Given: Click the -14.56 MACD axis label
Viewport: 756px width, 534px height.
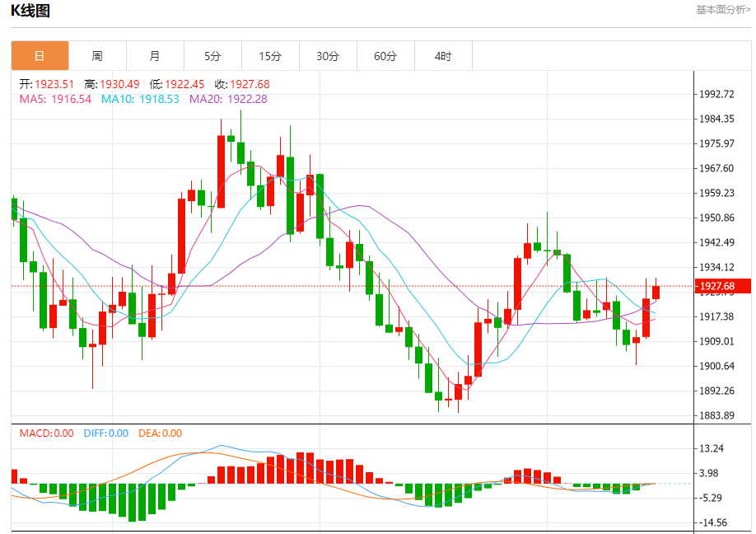Looking at the screenshot, I should tap(713, 522).
